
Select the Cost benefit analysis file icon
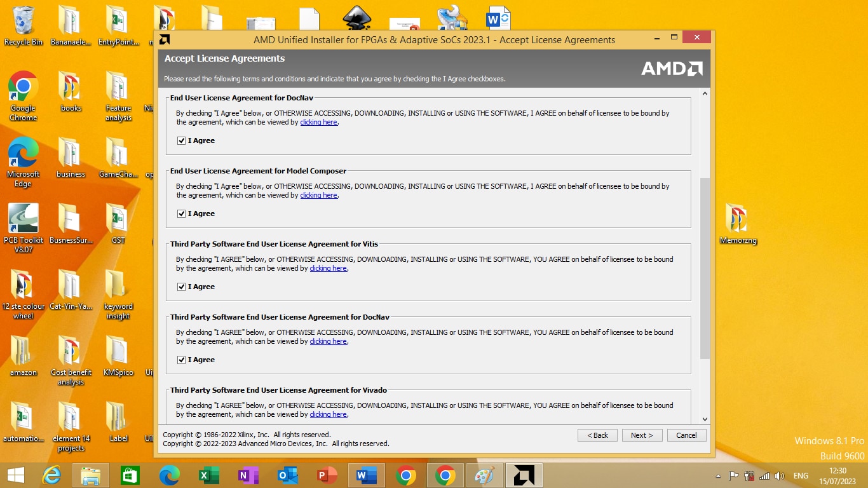coord(71,360)
